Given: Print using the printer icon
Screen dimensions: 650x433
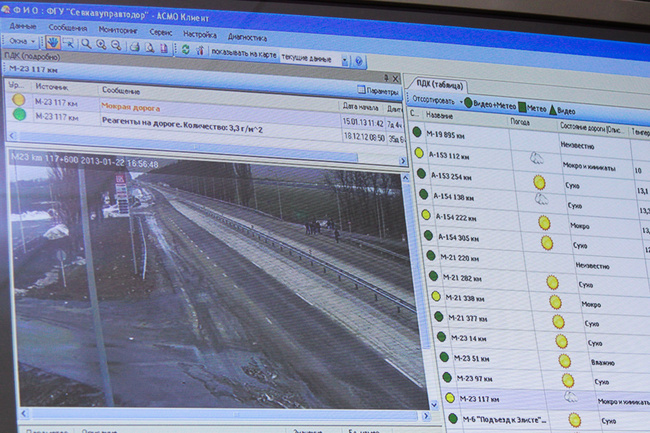Looking at the screenshot, I should point(134,47).
